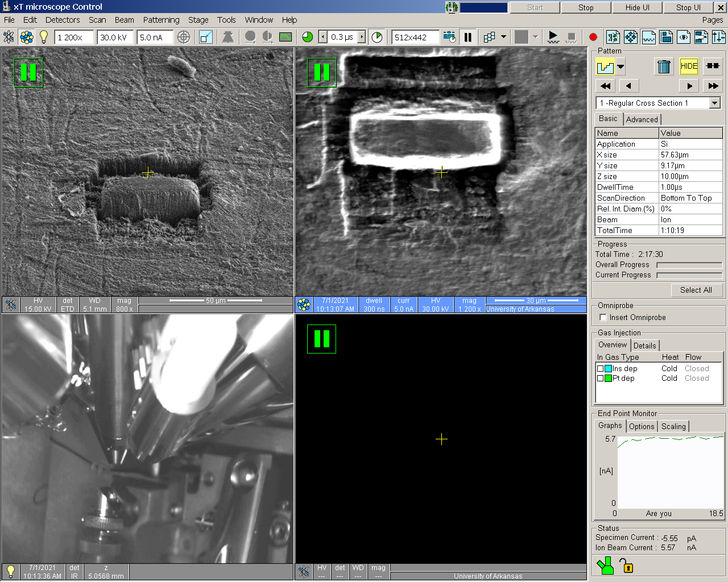The height and width of the screenshot is (582, 728).
Task: Select the electron beam atom icon
Action: 9,38
